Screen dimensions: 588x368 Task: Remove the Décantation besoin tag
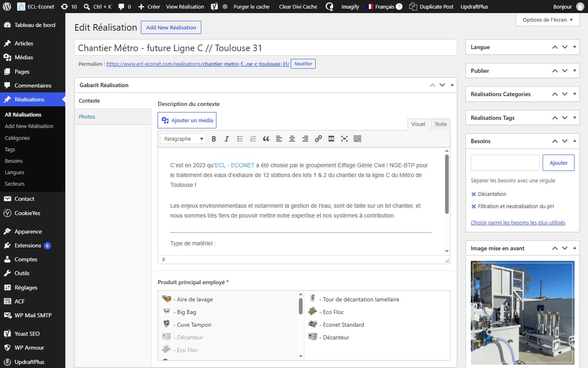(474, 194)
